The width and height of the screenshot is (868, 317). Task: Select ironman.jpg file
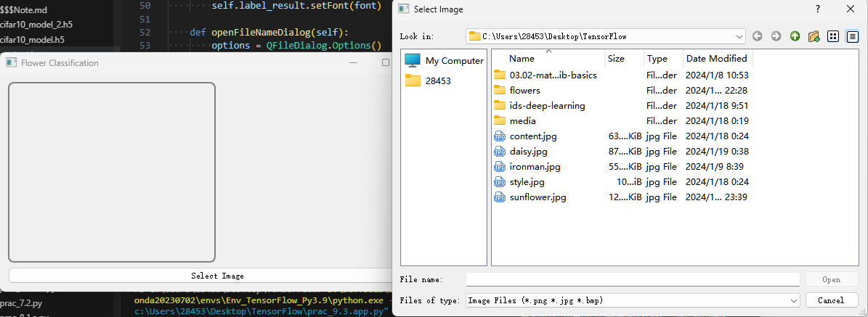pos(535,167)
